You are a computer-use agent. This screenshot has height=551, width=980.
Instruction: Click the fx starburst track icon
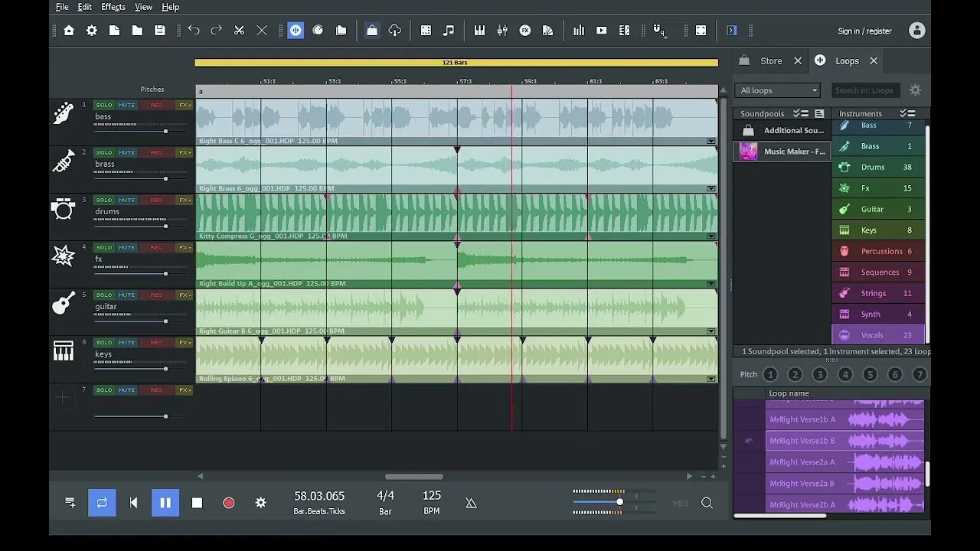[x=64, y=256]
